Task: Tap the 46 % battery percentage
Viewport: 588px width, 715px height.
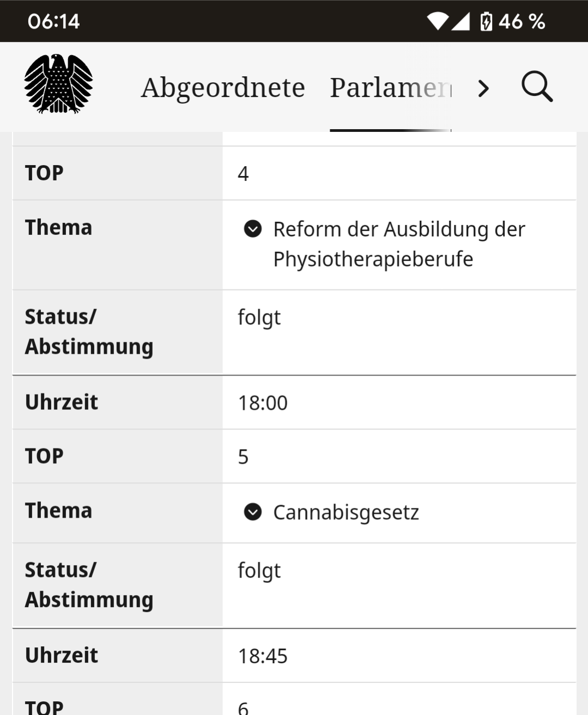Action: [x=522, y=22]
